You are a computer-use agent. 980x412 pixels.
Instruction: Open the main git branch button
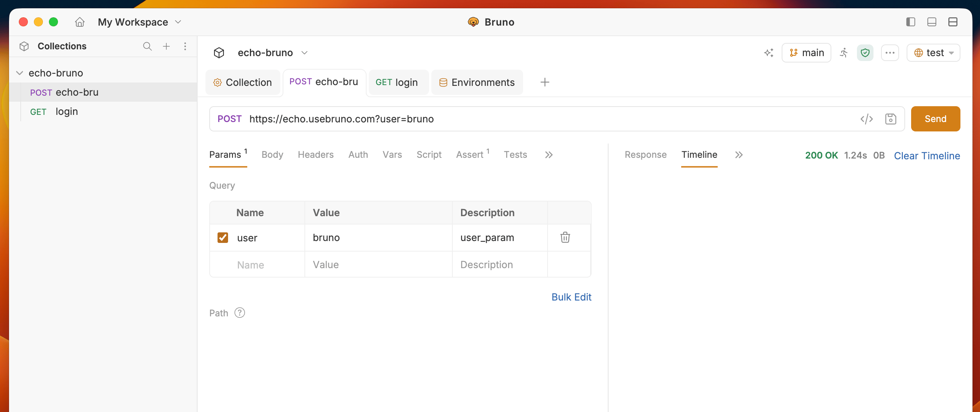pyautogui.click(x=806, y=53)
